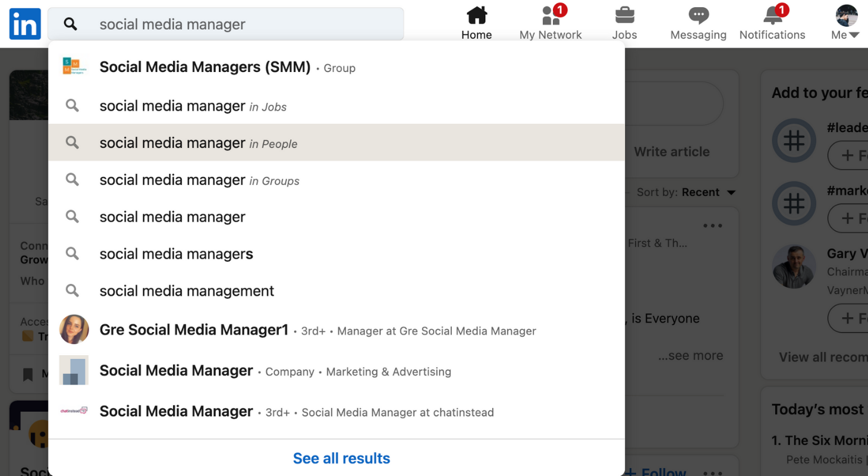The width and height of the screenshot is (868, 476).
Task: Click inside the social media manager search field
Action: point(226,24)
